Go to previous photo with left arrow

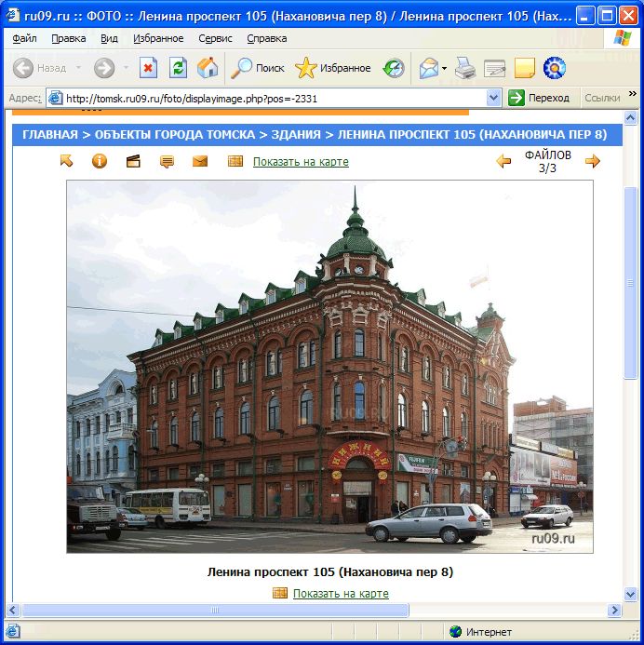[503, 161]
